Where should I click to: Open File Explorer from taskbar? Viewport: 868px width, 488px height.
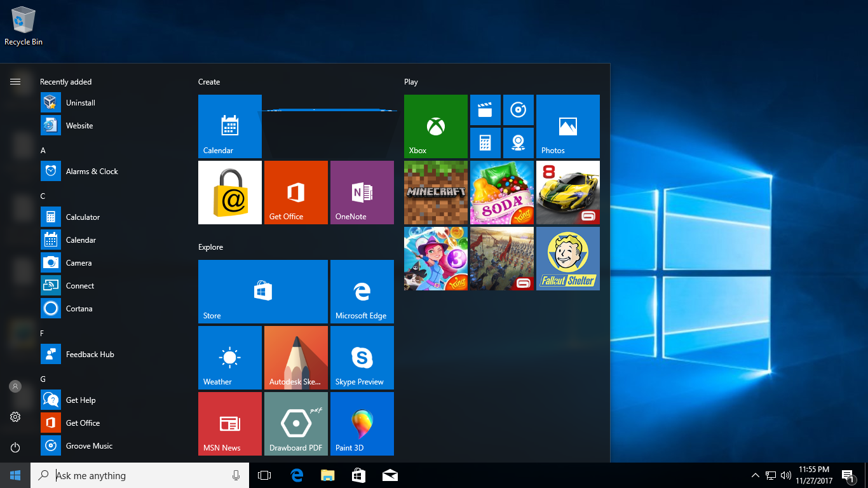[x=328, y=475]
